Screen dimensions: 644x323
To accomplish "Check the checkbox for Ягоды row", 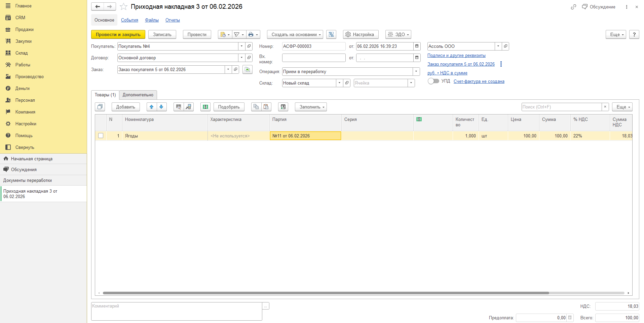I will (x=101, y=136).
